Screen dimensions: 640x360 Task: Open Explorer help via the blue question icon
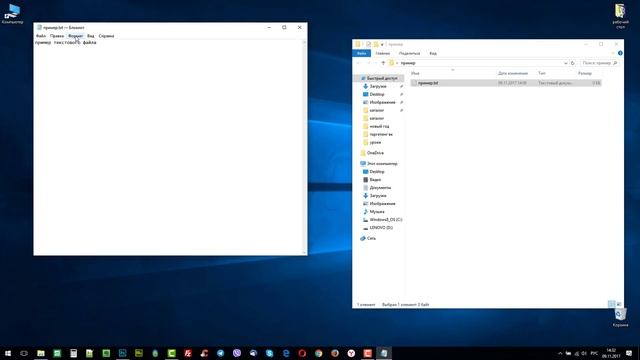pos(620,53)
